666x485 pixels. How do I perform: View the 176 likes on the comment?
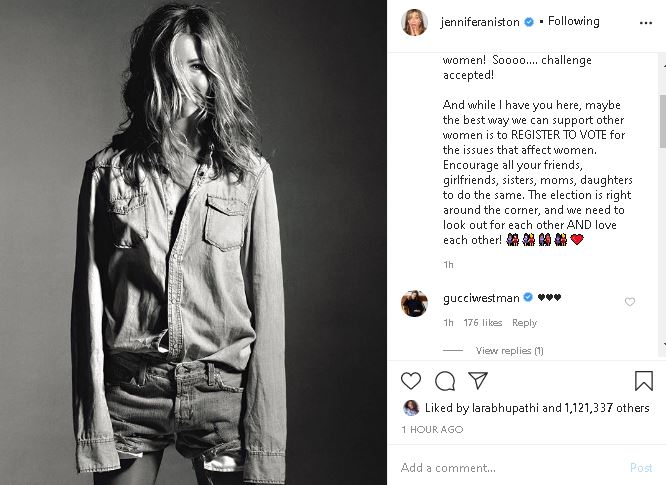[x=483, y=323]
